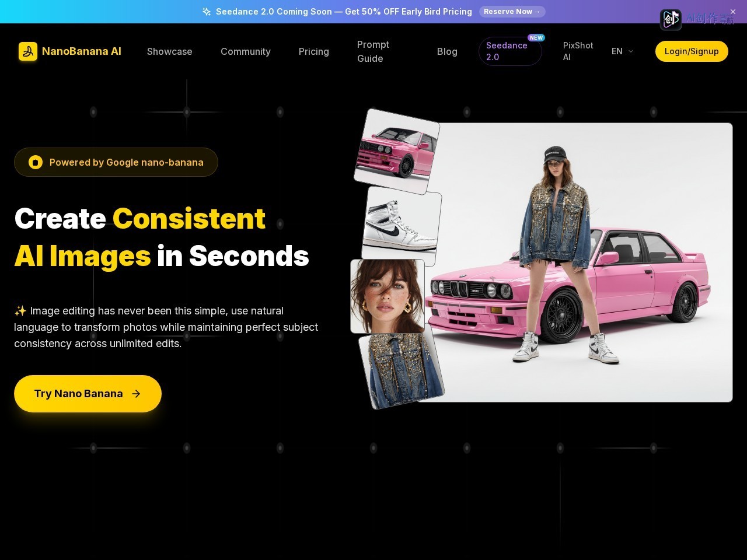This screenshot has width=747, height=560.
Task: Click the Create Consistent AI Images heading
Action: 162,237
